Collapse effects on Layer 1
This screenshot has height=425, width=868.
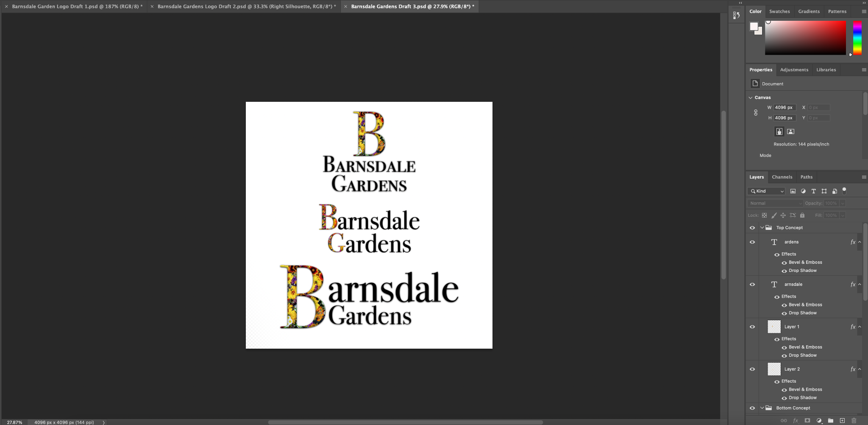click(860, 327)
